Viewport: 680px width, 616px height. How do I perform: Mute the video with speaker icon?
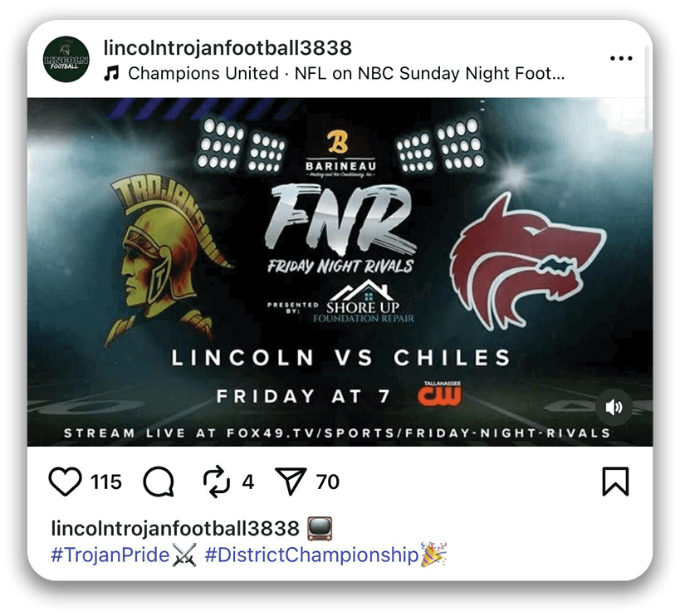coord(614,407)
